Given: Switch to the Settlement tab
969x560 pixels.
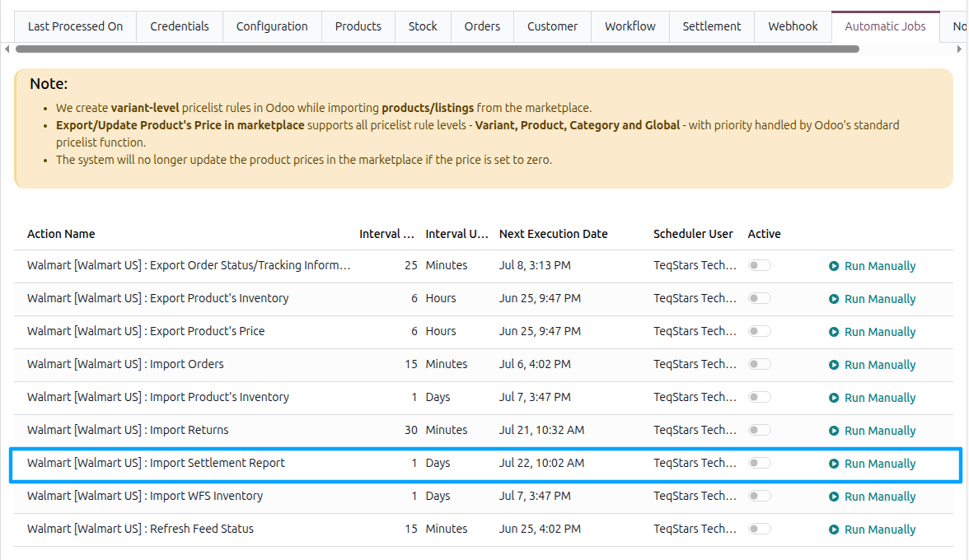Looking at the screenshot, I should 711,26.
